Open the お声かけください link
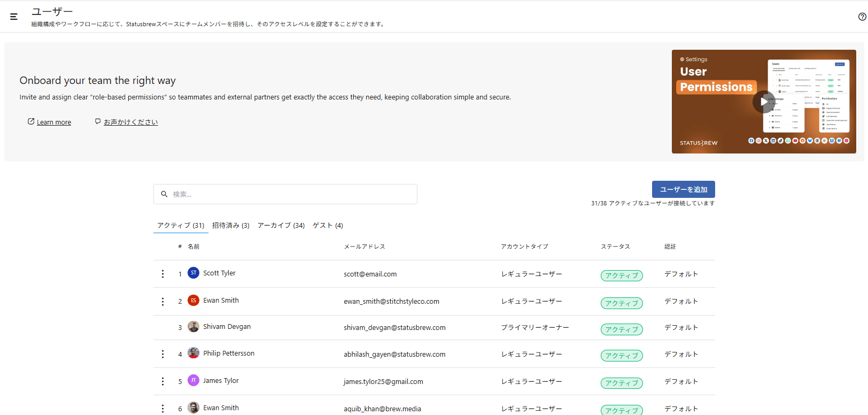Image resolution: width=868 pixels, height=415 pixels. 131,122
